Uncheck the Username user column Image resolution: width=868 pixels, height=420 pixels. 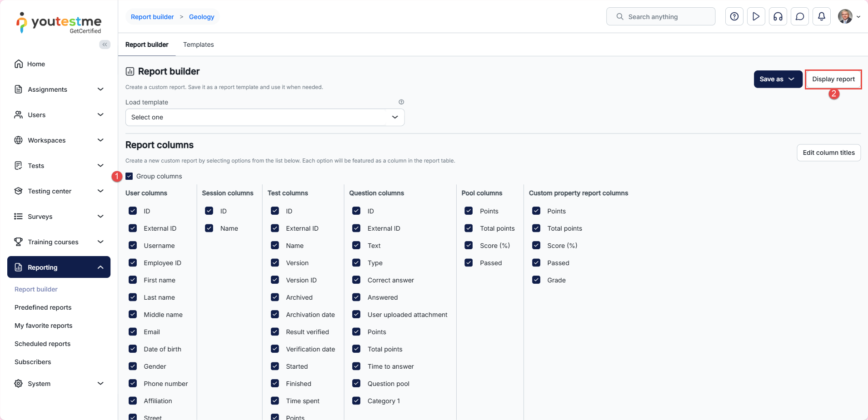click(x=133, y=246)
